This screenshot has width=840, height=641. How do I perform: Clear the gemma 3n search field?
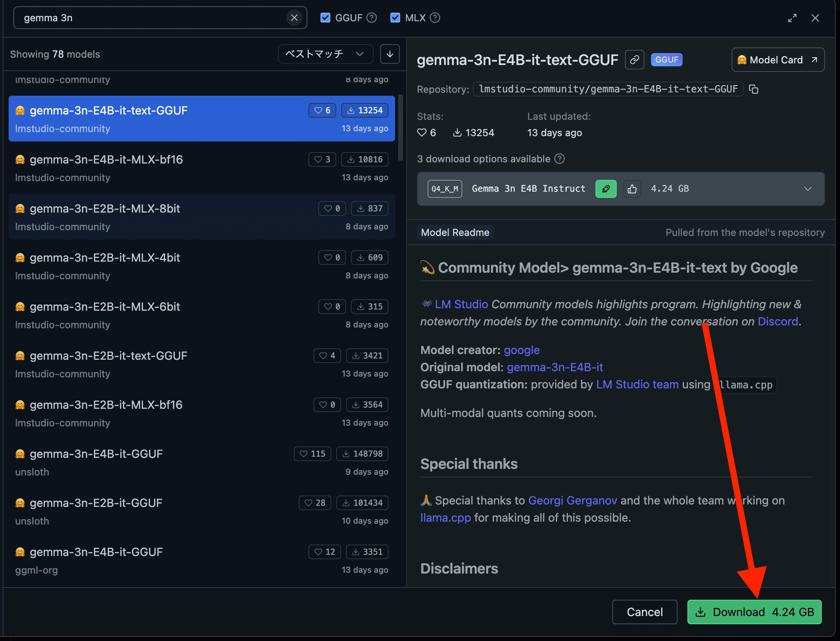(x=294, y=18)
